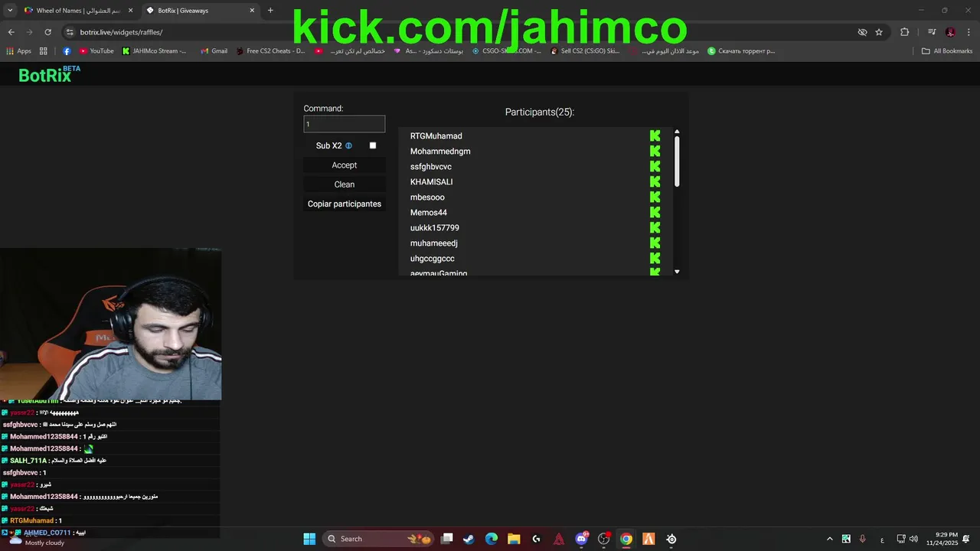
Task: Open the Free CS2 Cheats bookmark
Action: (x=270, y=51)
